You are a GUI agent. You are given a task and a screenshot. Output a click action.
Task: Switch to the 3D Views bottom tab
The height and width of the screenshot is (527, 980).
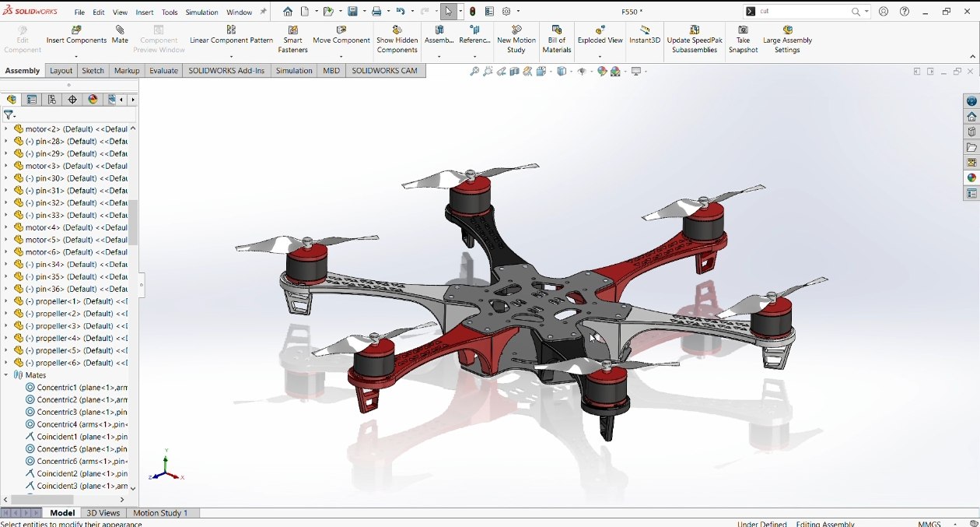pos(103,513)
